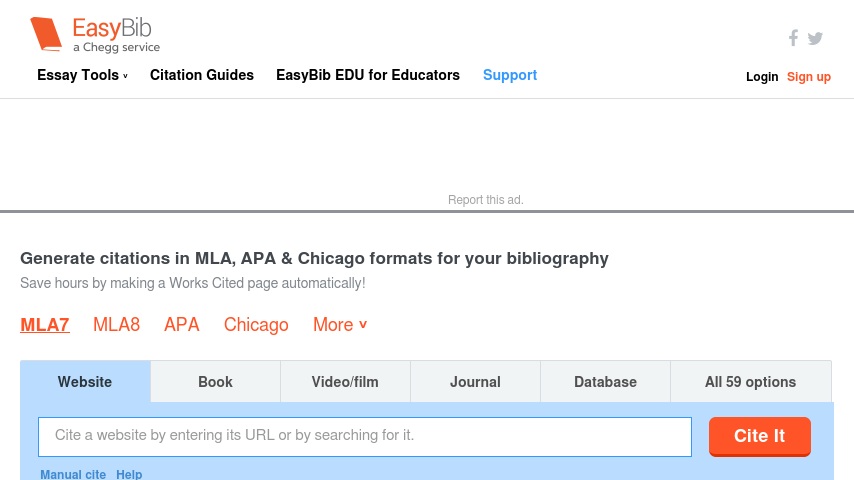Image resolution: width=854 pixels, height=480 pixels.
Task: Open the Facebook icon link
Action: [794, 38]
